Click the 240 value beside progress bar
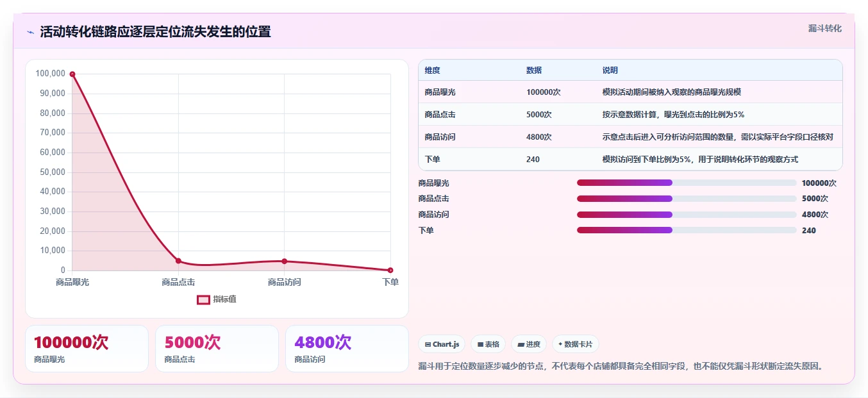868x398 pixels. [x=809, y=231]
